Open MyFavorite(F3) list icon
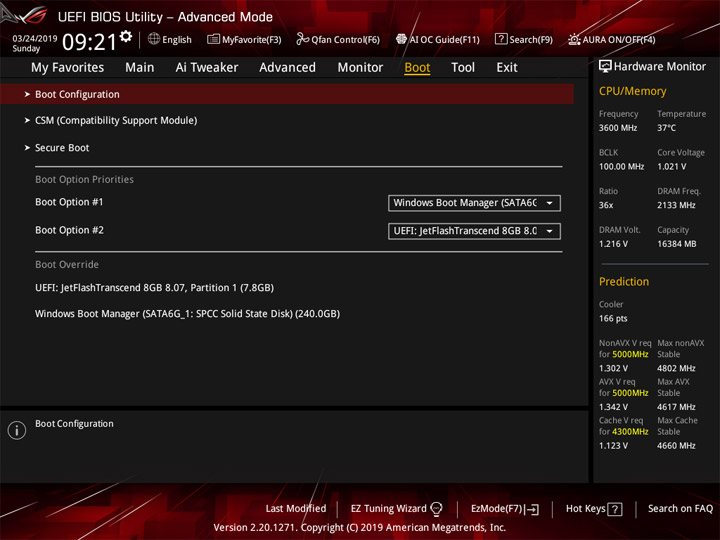 click(213, 39)
